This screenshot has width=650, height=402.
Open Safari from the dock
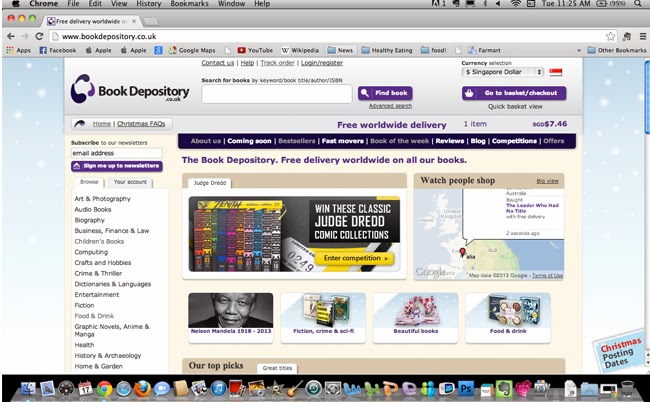124,389
